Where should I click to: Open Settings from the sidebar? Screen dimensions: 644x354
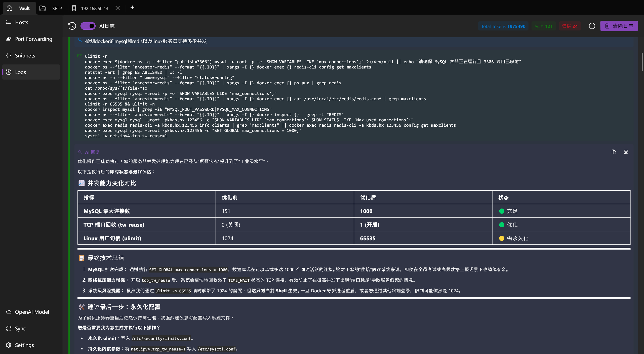[24, 345]
